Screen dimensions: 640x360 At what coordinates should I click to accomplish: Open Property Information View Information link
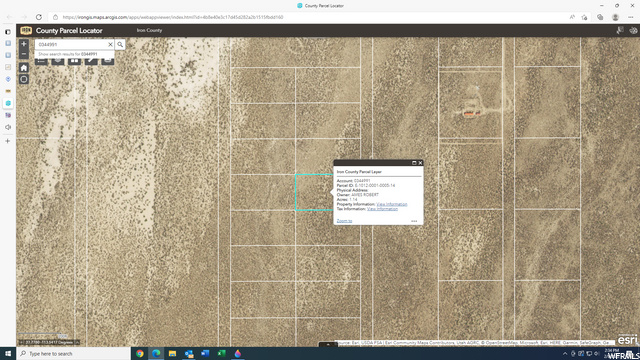point(391,204)
